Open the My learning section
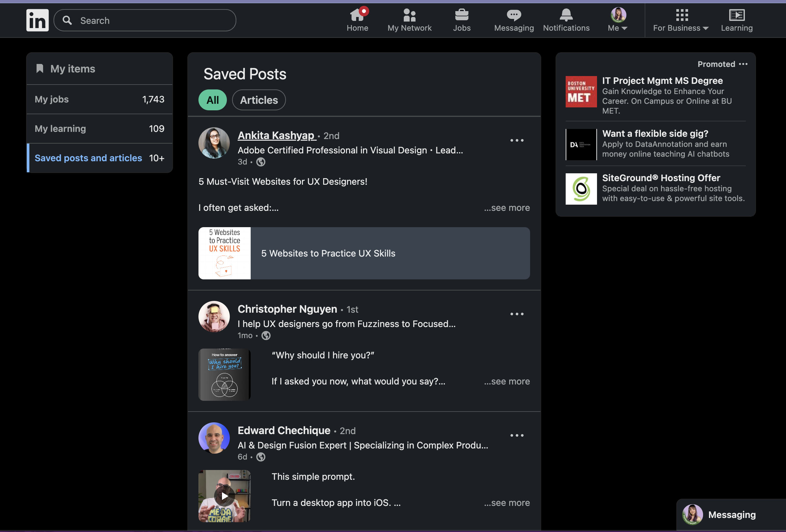Image resolution: width=786 pixels, height=532 pixels. pyautogui.click(x=100, y=129)
